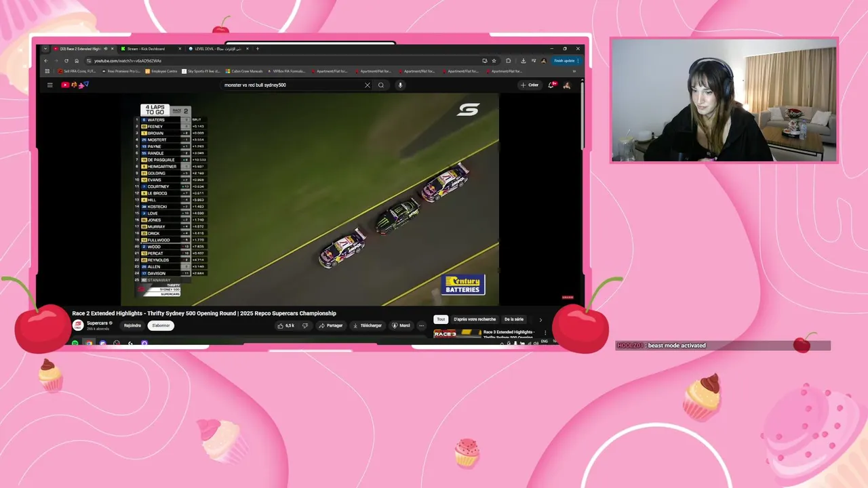
Task: Open the Chrome profile avatar in toolbar
Action: point(543,60)
